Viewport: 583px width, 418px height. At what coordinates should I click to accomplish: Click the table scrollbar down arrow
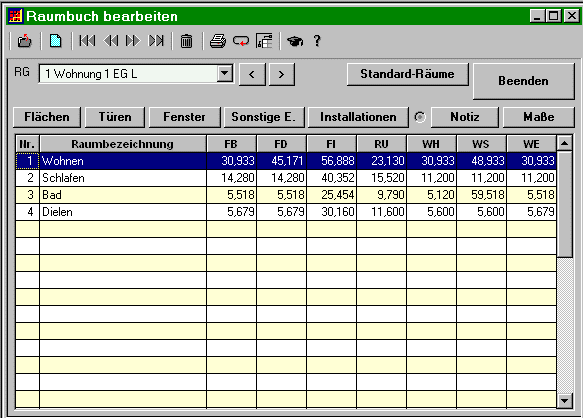point(565,401)
